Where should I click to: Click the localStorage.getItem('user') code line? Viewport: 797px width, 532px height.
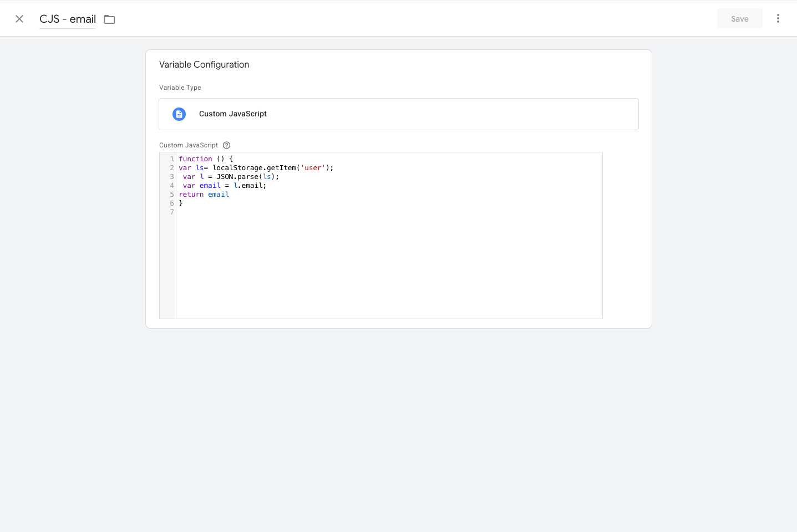coord(256,168)
